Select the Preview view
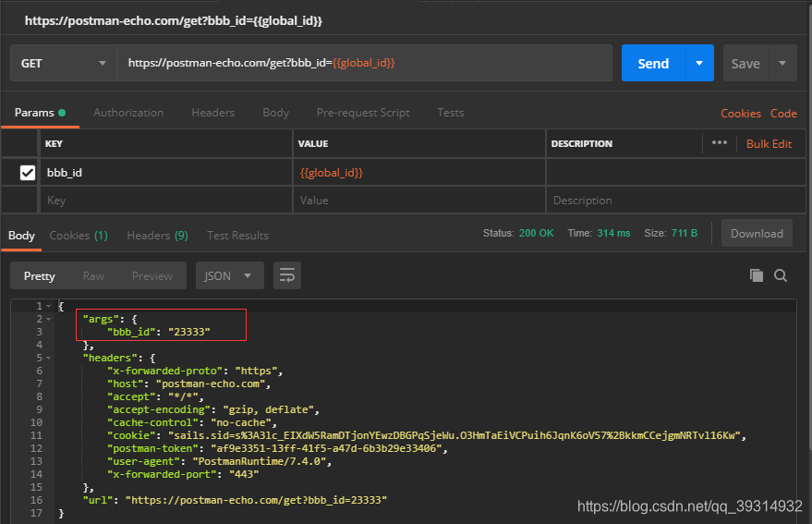The width and height of the screenshot is (812, 524). click(x=151, y=275)
